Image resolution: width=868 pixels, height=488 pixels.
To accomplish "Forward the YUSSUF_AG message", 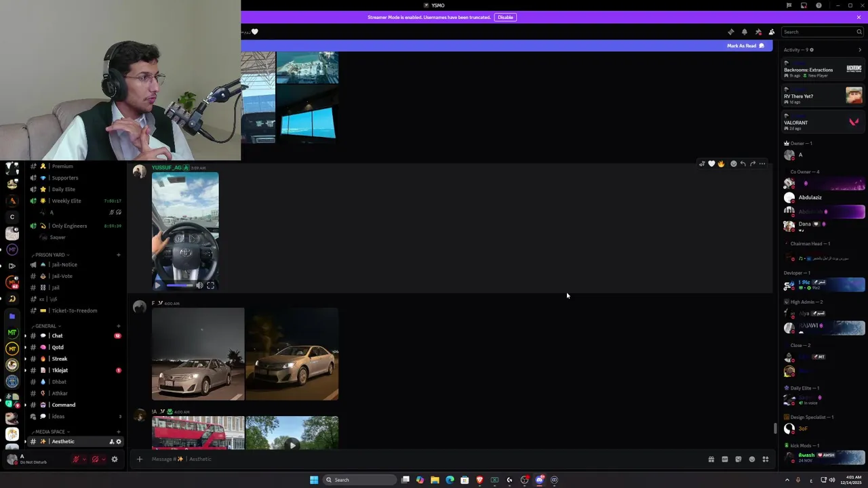I will 752,163.
